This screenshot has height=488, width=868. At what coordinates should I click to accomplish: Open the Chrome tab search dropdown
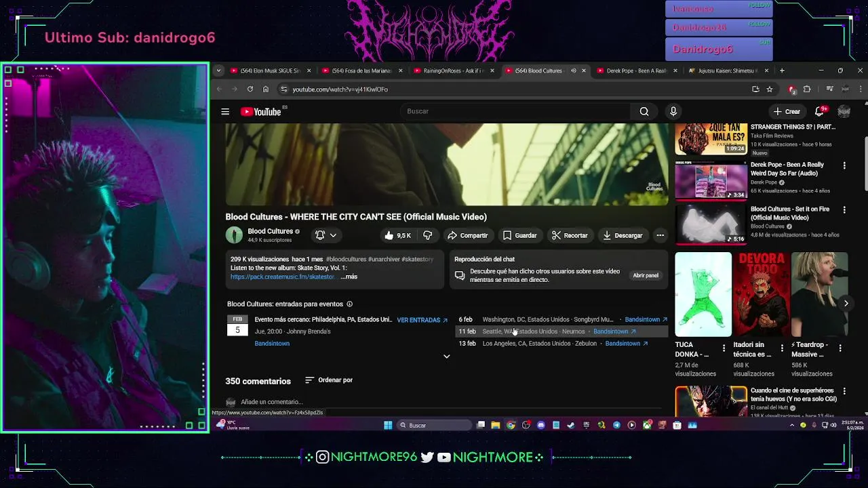(218, 70)
